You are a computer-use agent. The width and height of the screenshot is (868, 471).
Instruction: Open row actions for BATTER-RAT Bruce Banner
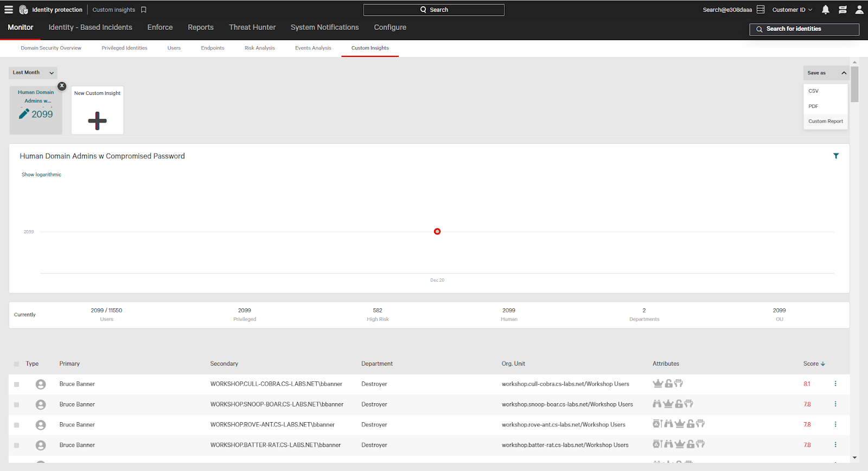point(835,445)
